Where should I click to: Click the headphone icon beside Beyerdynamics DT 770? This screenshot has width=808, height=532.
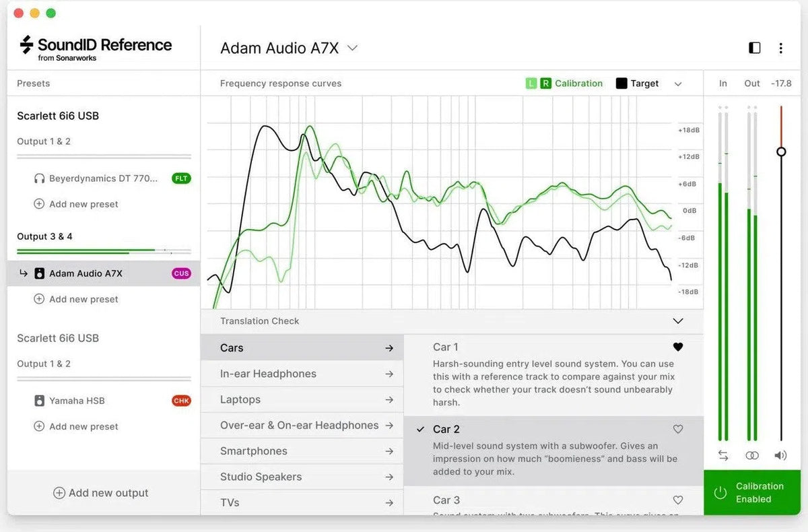(39, 178)
